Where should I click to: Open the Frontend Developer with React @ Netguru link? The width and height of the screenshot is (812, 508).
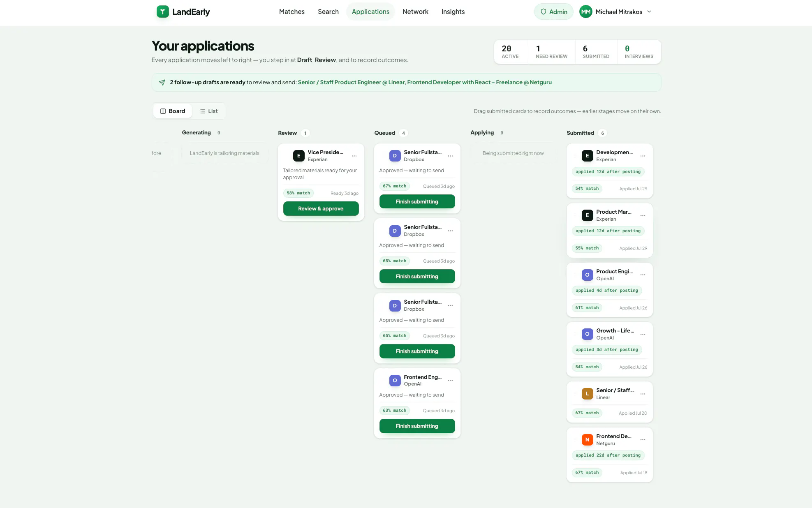click(x=479, y=82)
